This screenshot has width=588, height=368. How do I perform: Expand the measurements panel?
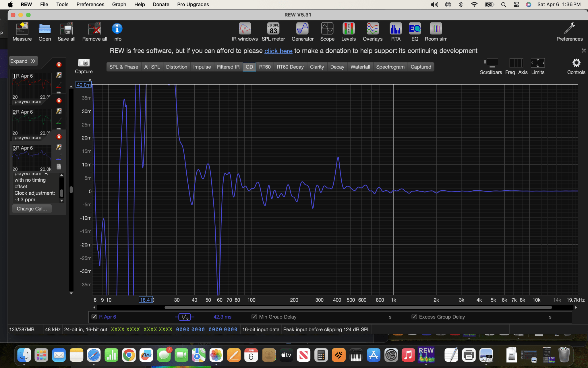point(23,61)
